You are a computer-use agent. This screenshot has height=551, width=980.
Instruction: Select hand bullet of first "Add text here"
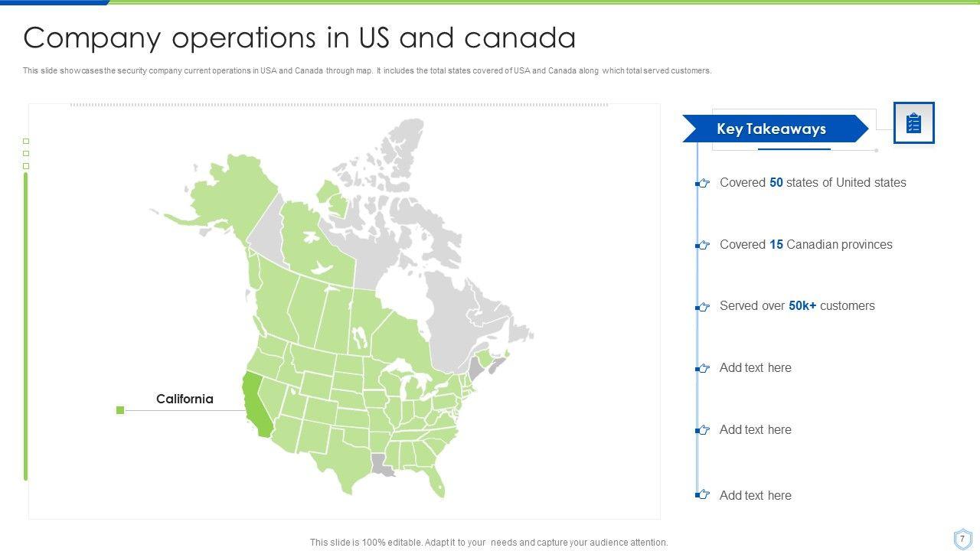click(703, 369)
